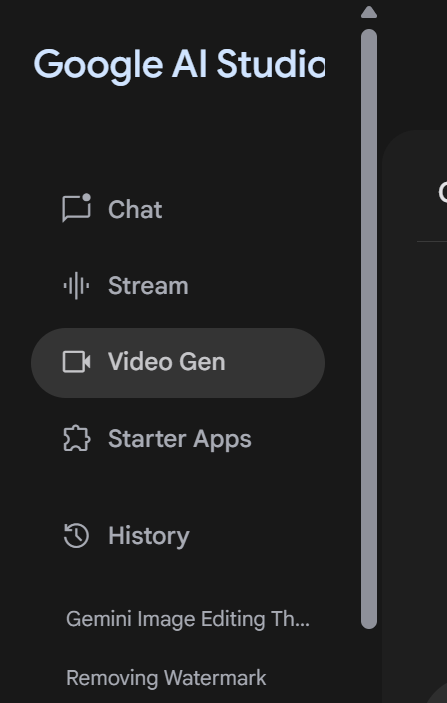
Task: Click the Starter Apps puzzle piece icon
Action: point(77,438)
